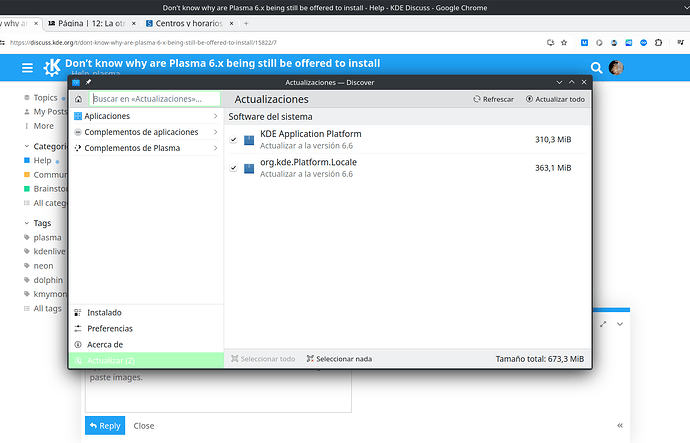Open the plasma tag in Discuss sidebar
The image size is (690, 443).
click(43, 238)
